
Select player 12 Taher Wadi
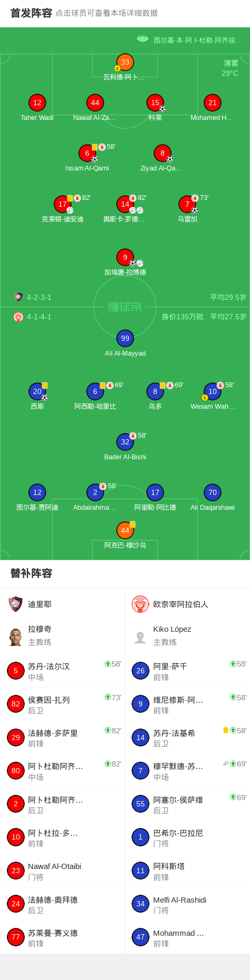37,103
